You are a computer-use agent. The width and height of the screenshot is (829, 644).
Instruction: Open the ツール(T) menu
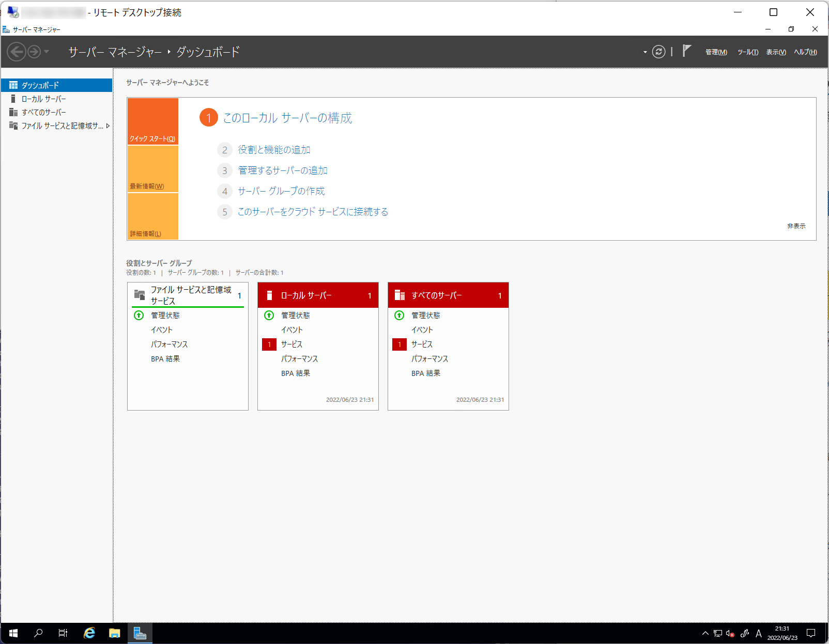[x=747, y=52]
